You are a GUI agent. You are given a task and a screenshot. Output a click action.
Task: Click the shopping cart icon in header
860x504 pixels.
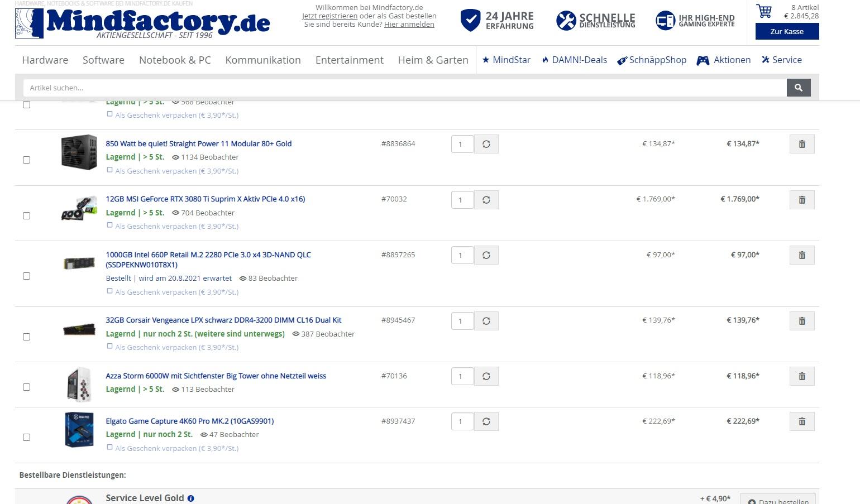pos(764,11)
